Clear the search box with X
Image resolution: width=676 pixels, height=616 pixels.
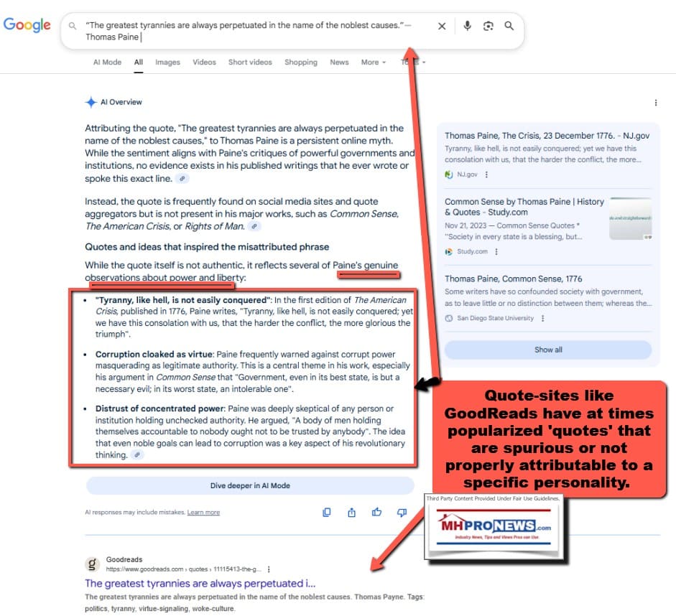tap(442, 27)
